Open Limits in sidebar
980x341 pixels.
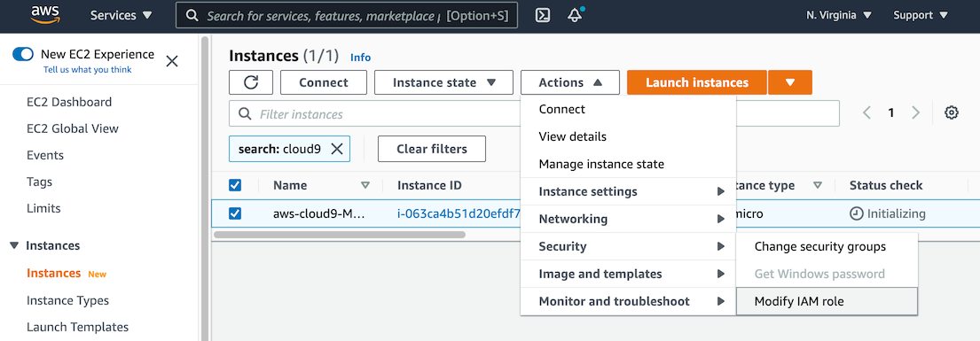coord(44,209)
